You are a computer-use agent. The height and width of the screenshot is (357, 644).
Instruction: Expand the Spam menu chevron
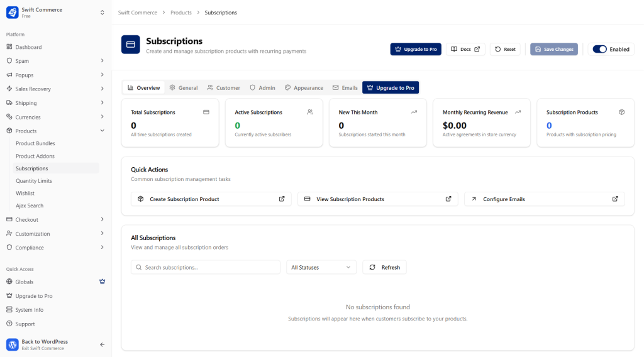click(x=103, y=61)
